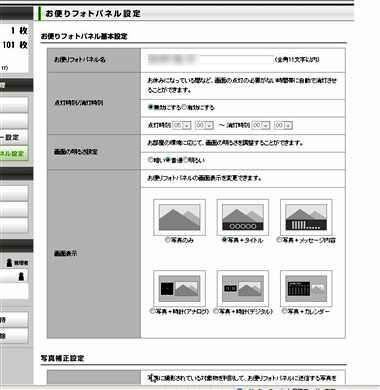380x390 pixels.
Task: Select the photo plus analog clock thumbnail
Action: click(x=179, y=288)
